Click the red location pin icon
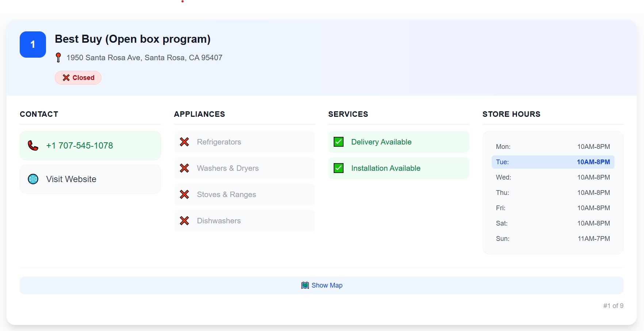This screenshot has width=644, height=331. coord(58,58)
